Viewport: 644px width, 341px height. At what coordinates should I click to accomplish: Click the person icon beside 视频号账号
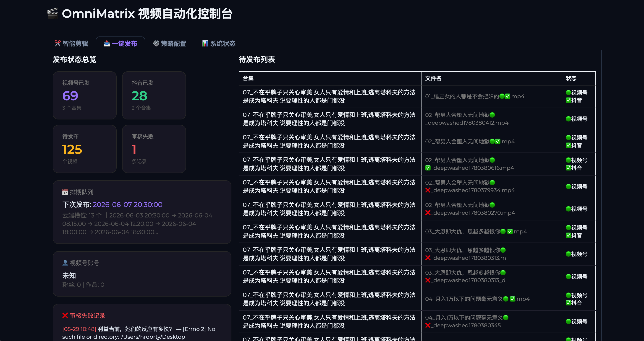pos(65,263)
